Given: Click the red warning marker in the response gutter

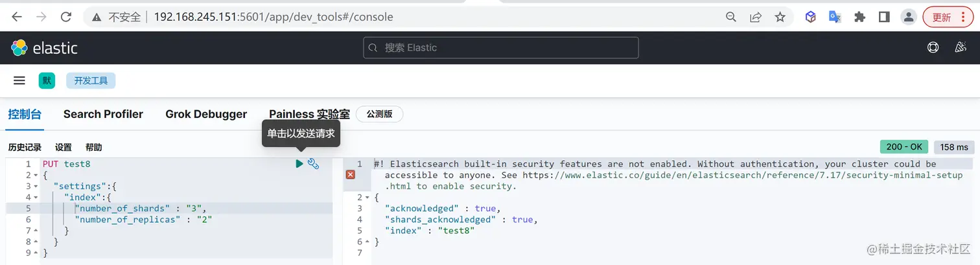Looking at the screenshot, I should click(x=350, y=175).
